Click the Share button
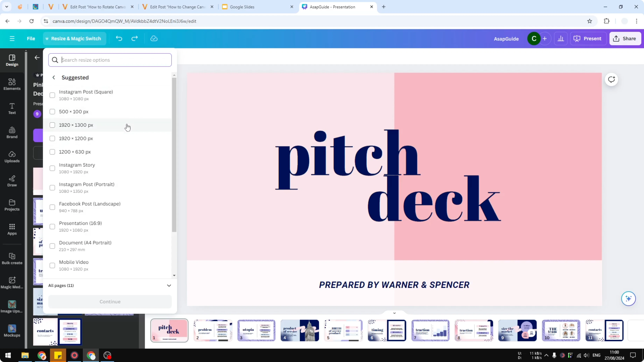This screenshot has width=644, height=362. pos(625,39)
